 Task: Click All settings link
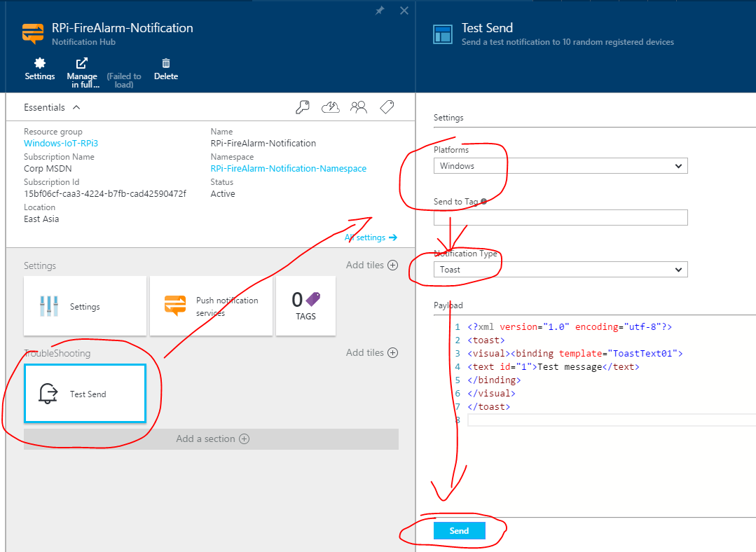tap(371, 237)
